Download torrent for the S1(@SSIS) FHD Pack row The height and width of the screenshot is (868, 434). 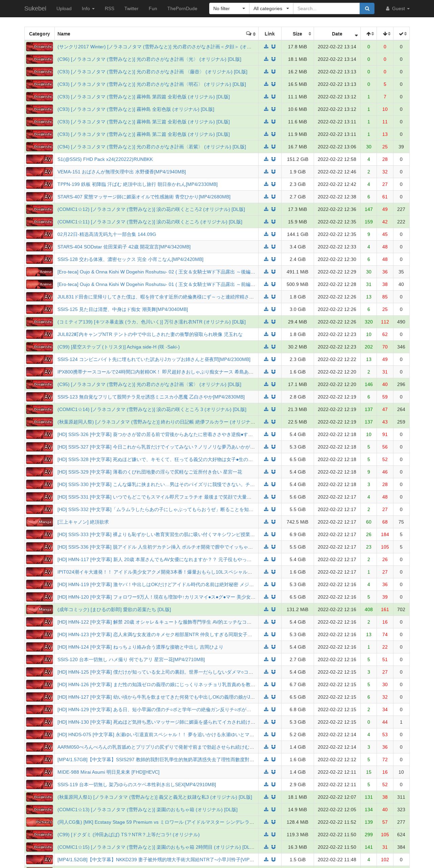tap(266, 159)
